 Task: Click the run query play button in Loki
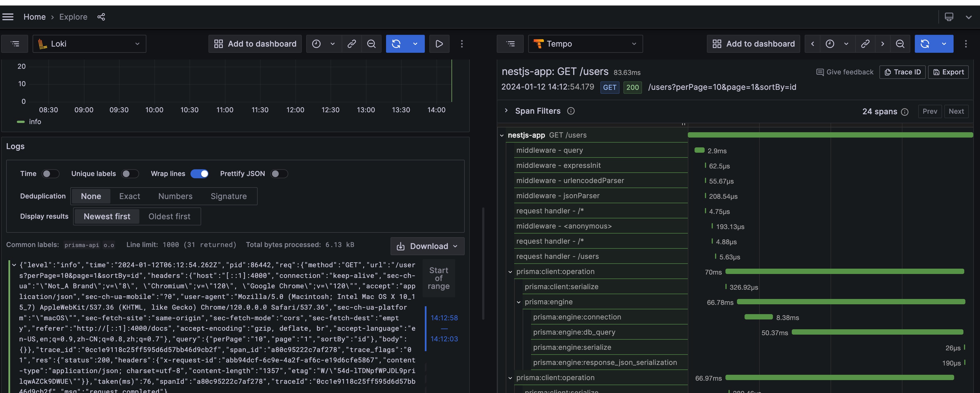pyautogui.click(x=439, y=44)
